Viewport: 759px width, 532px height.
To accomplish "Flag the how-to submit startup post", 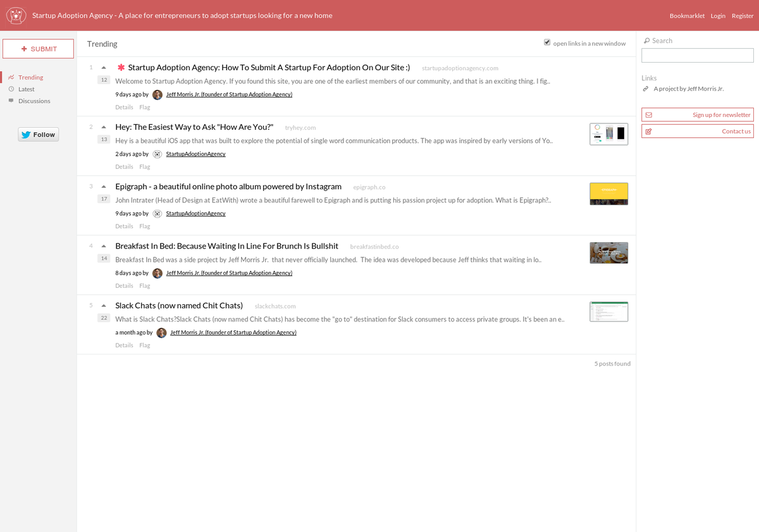I will [x=145, y=108].
